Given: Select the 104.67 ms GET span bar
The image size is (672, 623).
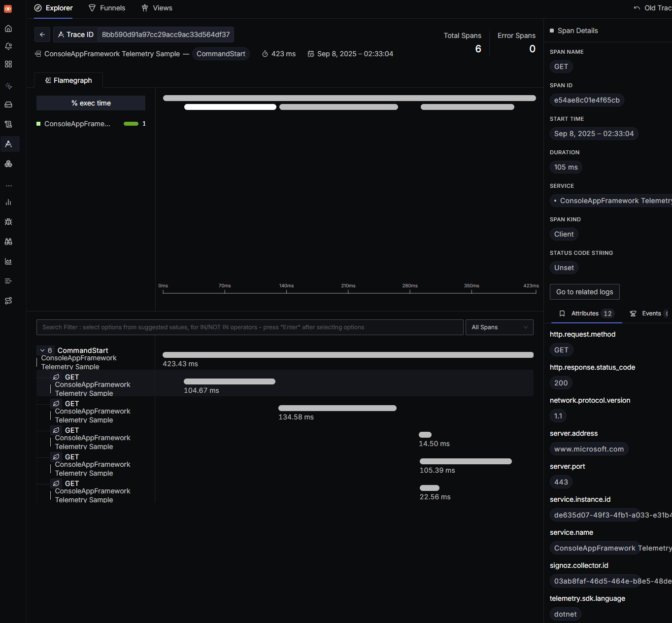Looking at the screenshot, I should tap(230, 381).
